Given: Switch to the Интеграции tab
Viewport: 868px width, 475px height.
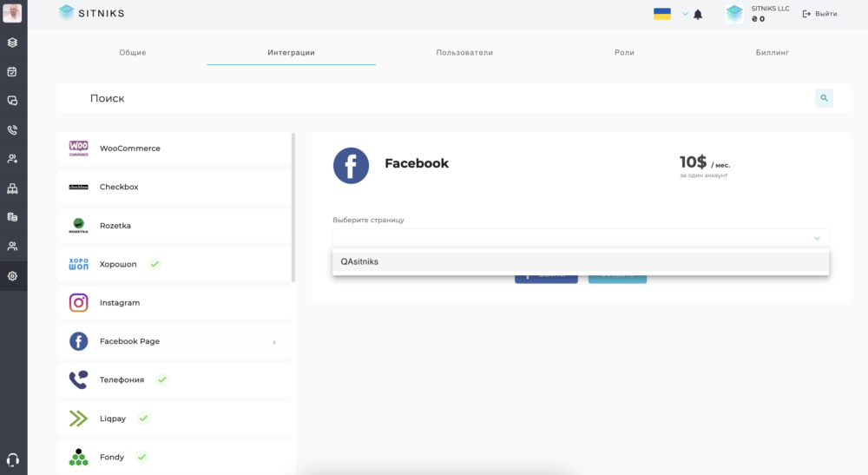Looking at the screenshot, I should (291, 53).
